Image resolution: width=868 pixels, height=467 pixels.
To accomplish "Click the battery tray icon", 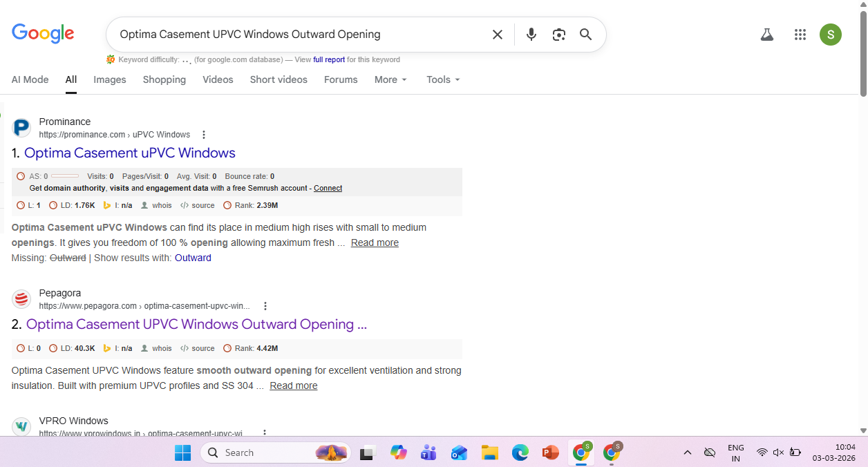I will pos(795,452).
